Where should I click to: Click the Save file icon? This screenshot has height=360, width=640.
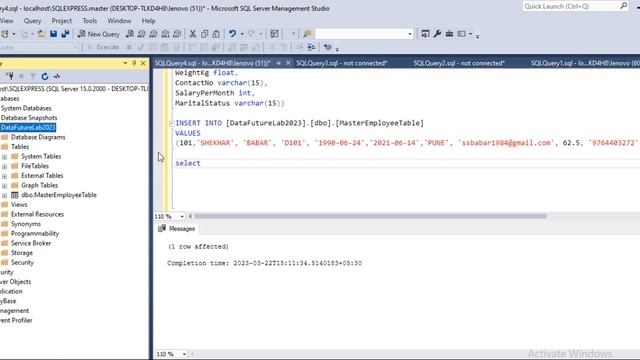53,34
